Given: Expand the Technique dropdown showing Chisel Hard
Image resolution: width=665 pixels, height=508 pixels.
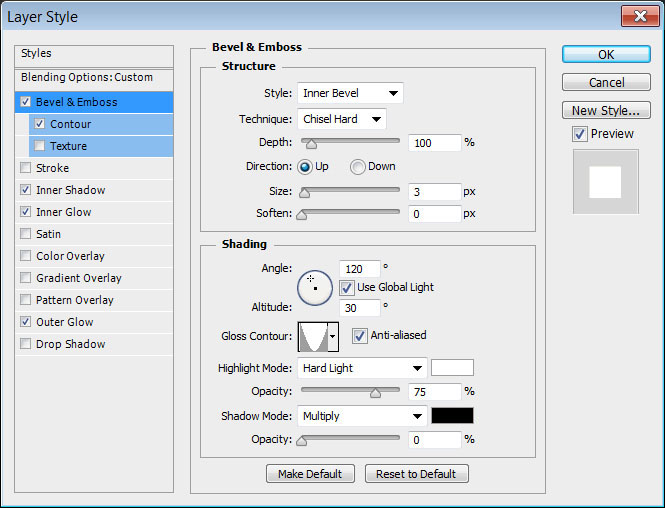Looking at the screenshot, I should (x=342, y=119).
